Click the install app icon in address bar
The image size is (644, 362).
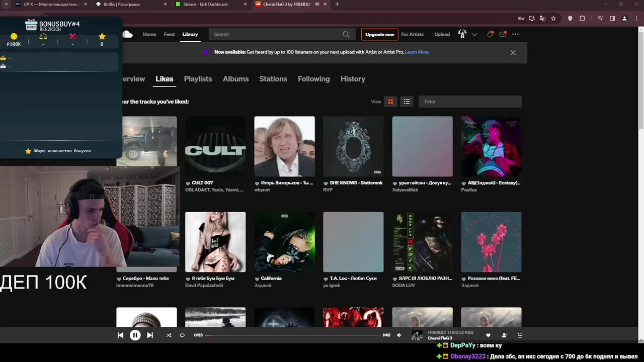click(x=532, y=19)
